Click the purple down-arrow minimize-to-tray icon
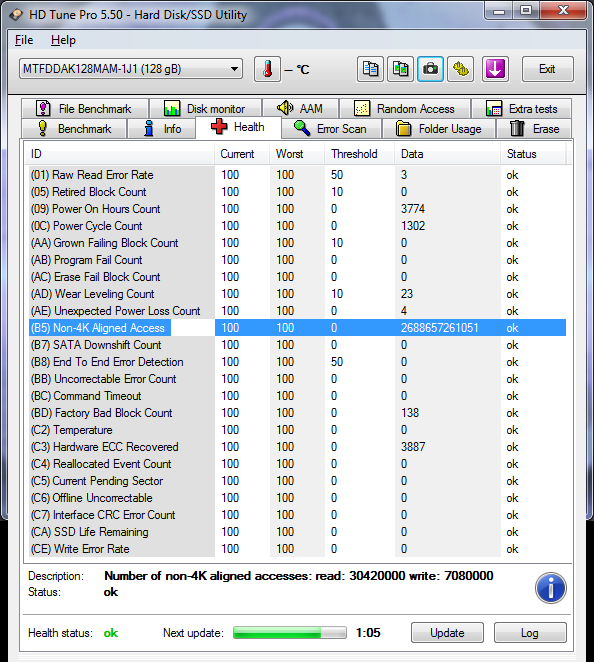This screenshot has height=662, width=594. coord(495,69)
